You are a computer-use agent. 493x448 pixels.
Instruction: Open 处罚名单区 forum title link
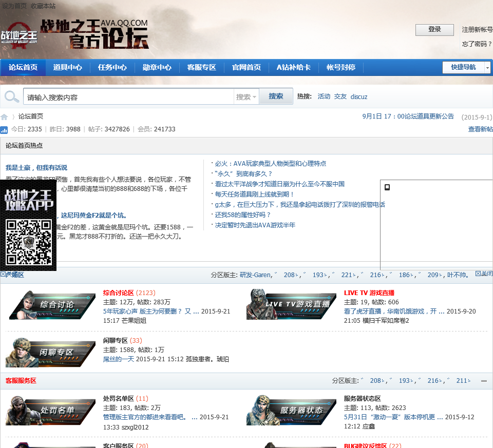click(118, 399)
